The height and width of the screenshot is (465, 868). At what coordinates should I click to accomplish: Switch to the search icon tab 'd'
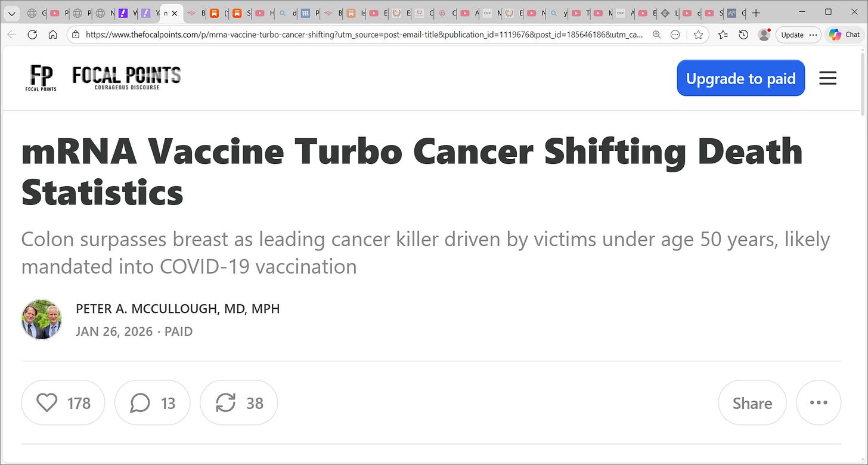[x=287, y=13]
